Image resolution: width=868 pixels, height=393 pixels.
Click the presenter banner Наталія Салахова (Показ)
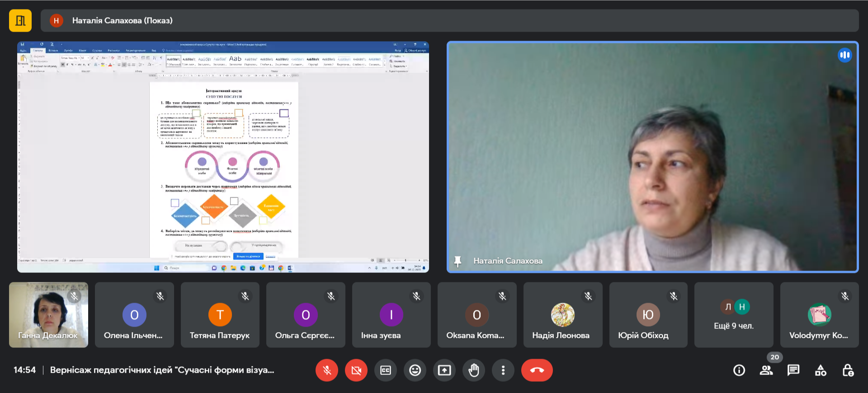(x=122, y=21)
